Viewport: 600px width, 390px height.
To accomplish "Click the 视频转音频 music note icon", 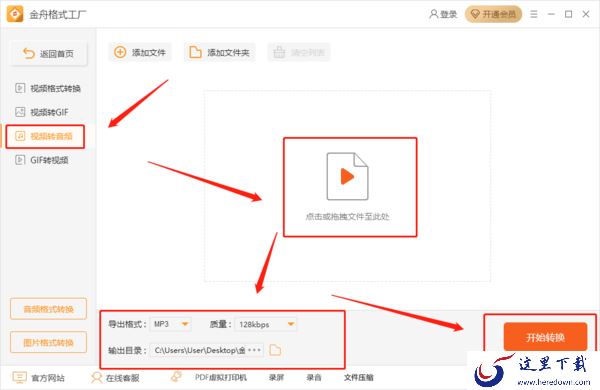I will [20, 136].
